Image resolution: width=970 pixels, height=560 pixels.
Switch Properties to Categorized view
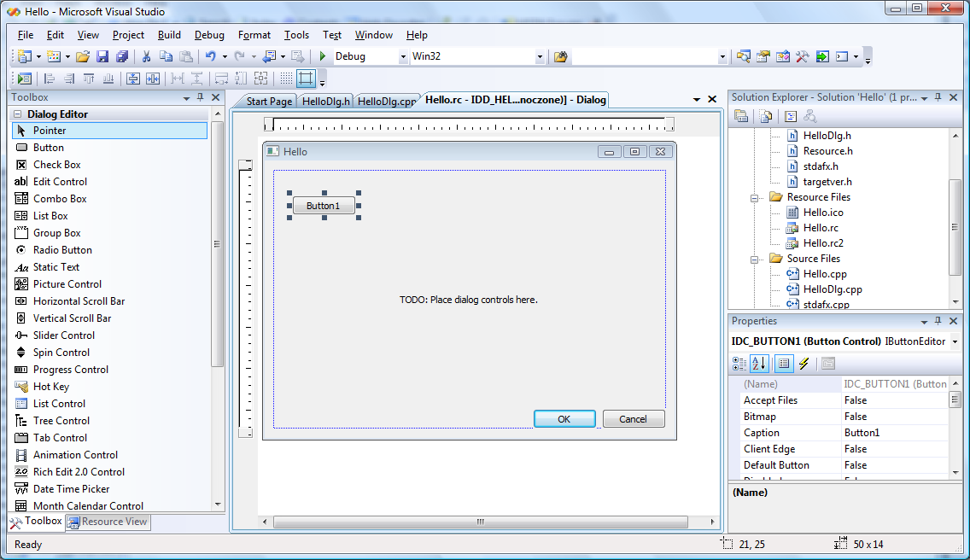(x=739, y=364)
